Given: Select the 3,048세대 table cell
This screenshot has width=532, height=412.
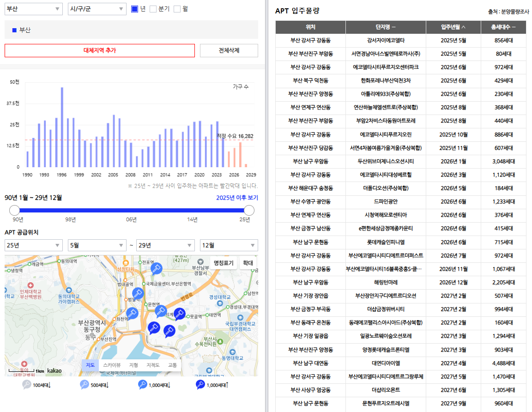Looking at the screenshot, I should [x=503, y=161].
